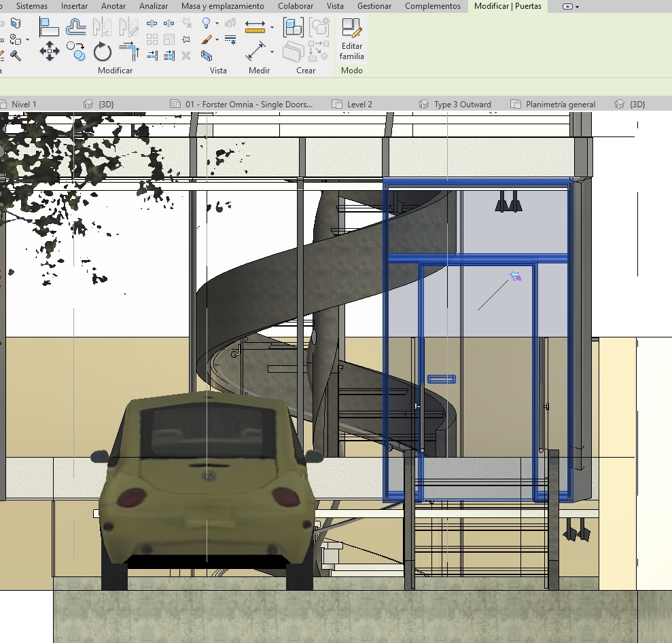
Task: Click the Trim/Extend to Corner tool
Action: (128, 51)
